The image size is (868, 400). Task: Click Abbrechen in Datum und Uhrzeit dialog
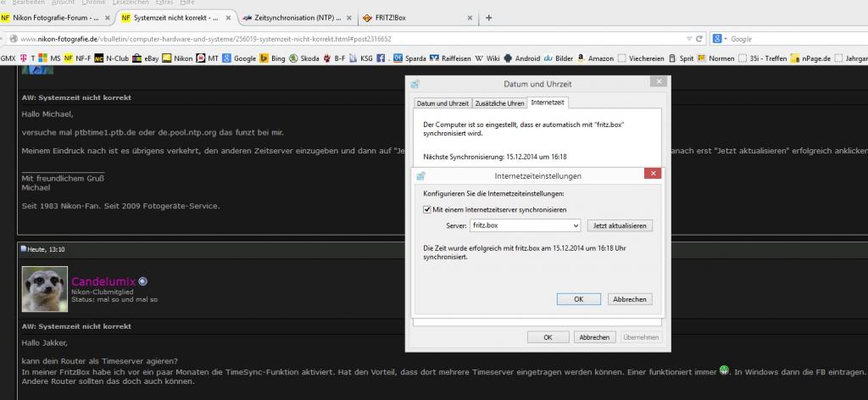point(594,337)
